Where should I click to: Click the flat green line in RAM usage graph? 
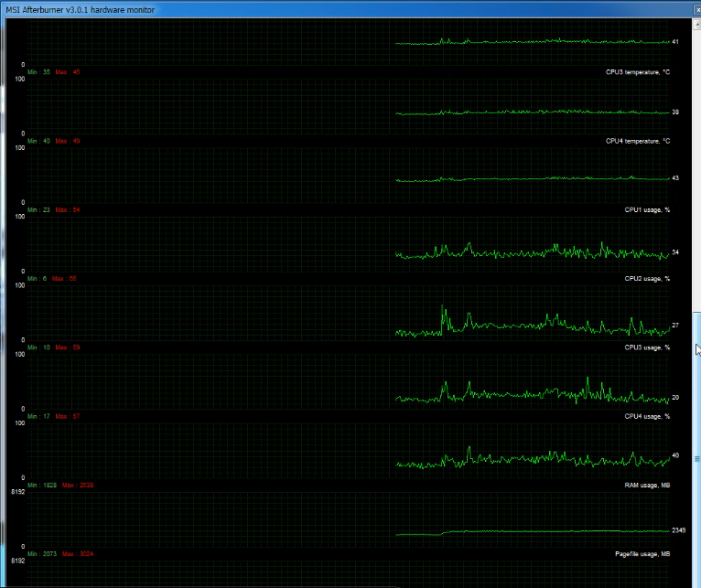pos(532,531)
